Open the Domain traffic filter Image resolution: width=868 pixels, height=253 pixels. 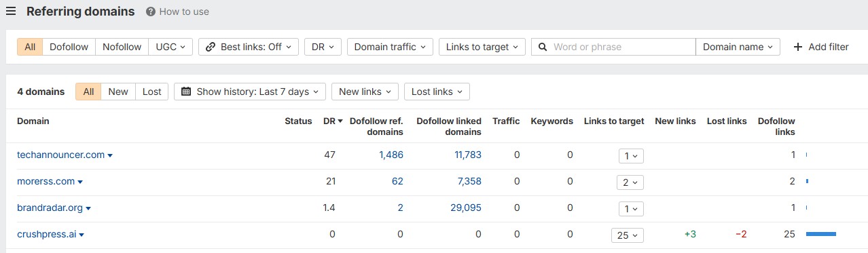click(390, 47)
